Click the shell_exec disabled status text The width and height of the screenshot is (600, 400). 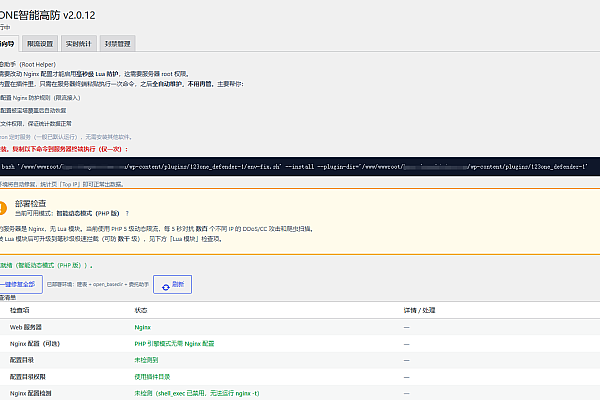coord(197,393)
